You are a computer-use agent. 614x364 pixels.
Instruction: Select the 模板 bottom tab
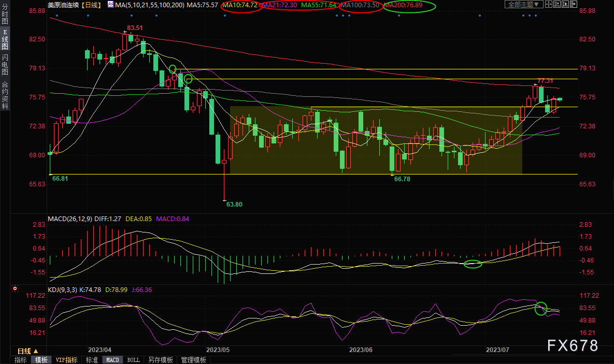41,360
